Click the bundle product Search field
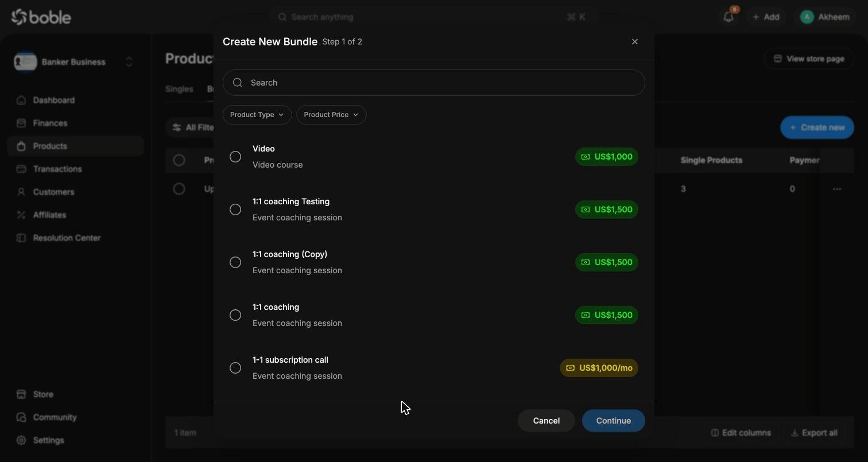This screenshot has width=868, height=462. click(x=434, y=83)
